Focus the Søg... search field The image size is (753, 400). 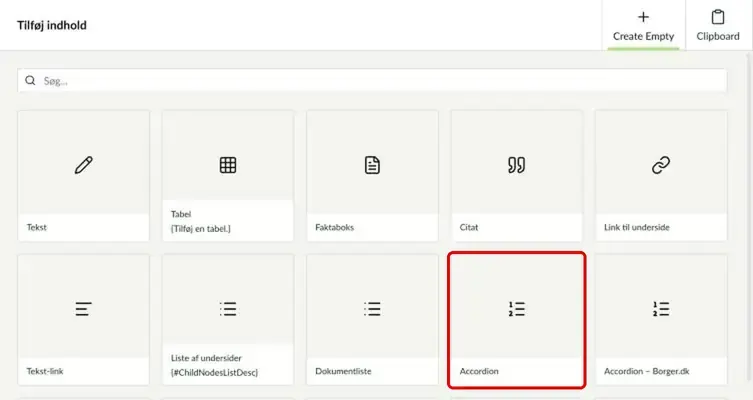coord(372,80)
